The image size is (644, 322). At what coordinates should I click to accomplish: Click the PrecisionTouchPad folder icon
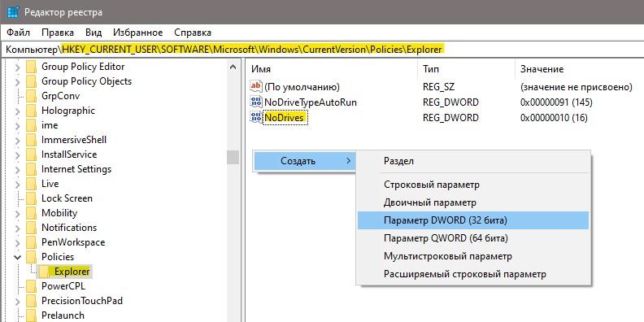tap(31, 301)
